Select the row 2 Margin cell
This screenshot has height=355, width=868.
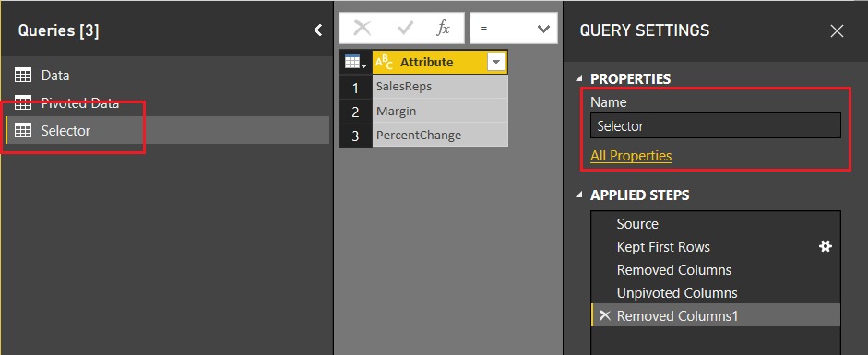[x=440, y=112]
